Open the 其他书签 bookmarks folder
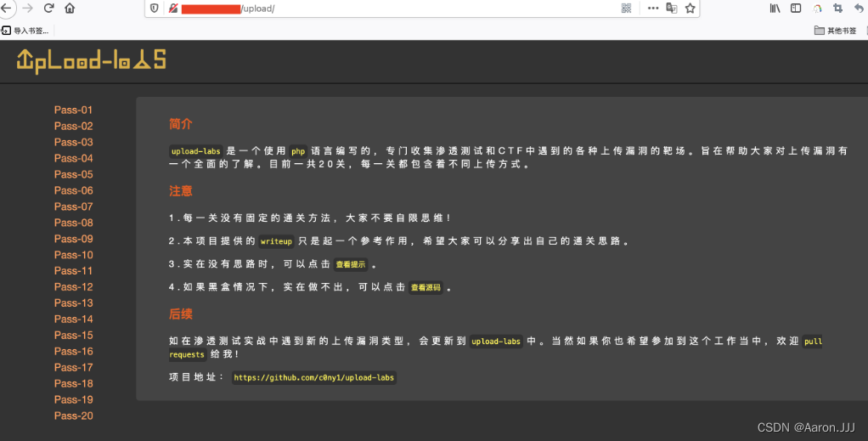 [x=835, y=31]
